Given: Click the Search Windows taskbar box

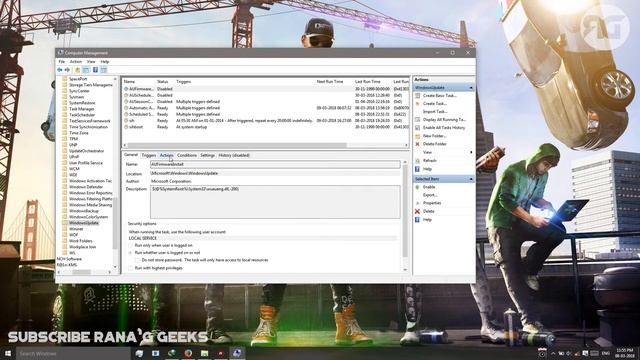Looking at the screenshot, I should pyautogui.click(x=73, y=353).
